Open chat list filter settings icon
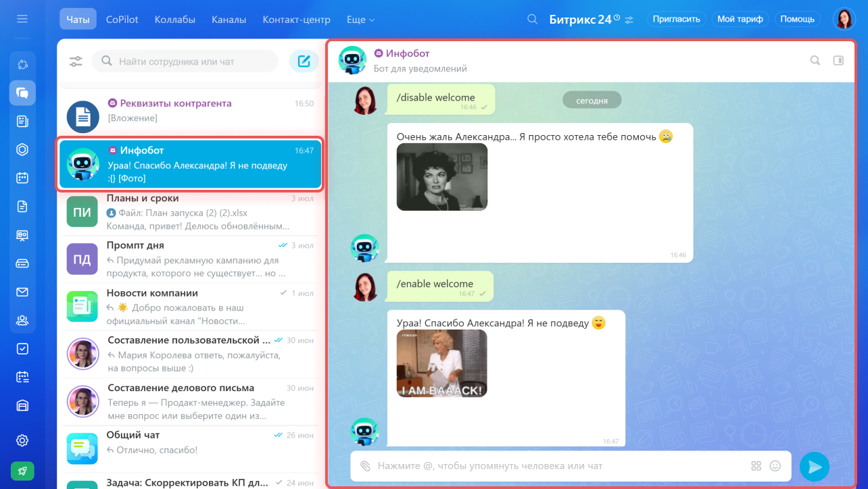 click(76, 61)
